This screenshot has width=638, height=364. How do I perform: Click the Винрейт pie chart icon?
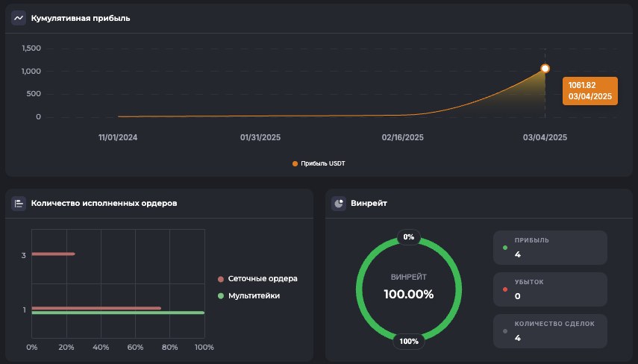coord(339,203)
